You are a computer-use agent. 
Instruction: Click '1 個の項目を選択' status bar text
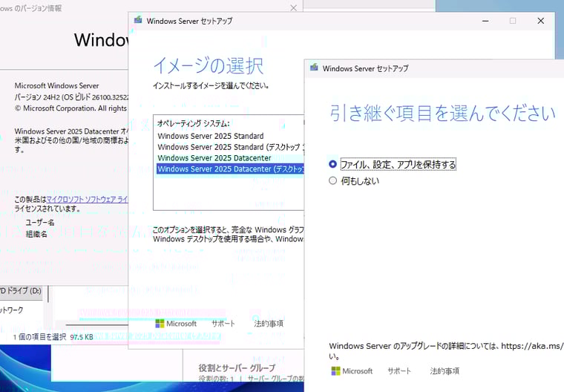pyautogui.click(x=39, y=337)
